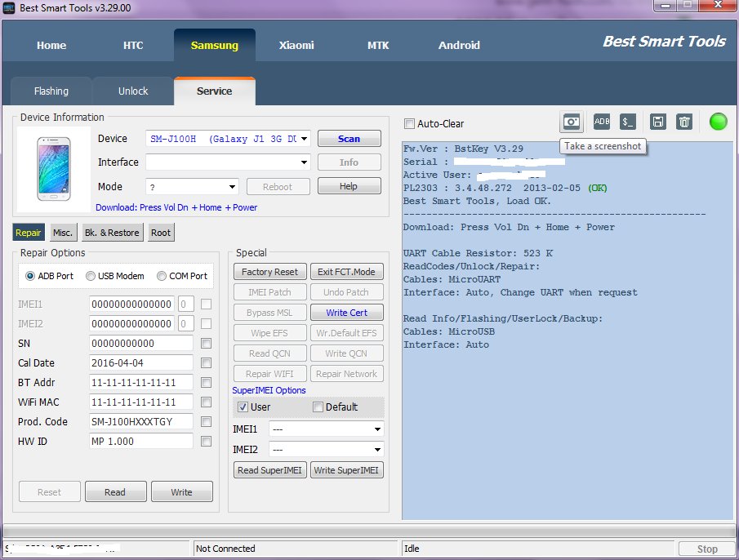Tick the IMEI1 row checkbox
The image size is (739, 560).
click(x=206, y=304)
